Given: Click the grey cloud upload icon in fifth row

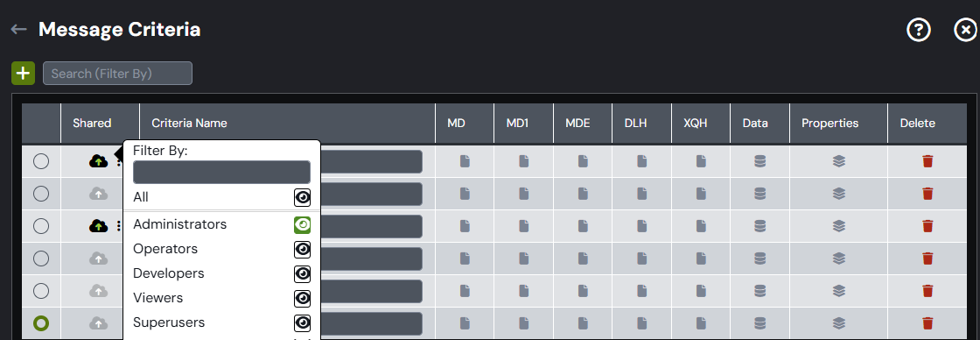Looking at the screenshot, I should click(x=98, y=291).
